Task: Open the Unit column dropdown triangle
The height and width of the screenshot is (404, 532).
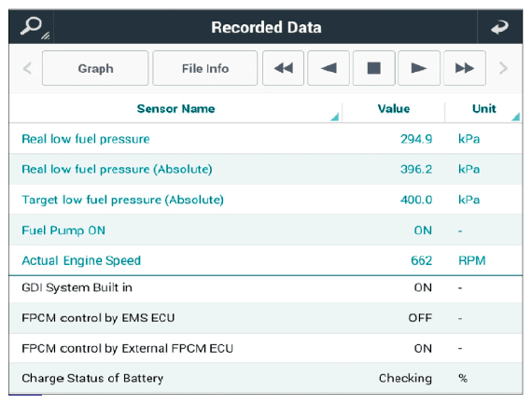Action: pos(516,117)
